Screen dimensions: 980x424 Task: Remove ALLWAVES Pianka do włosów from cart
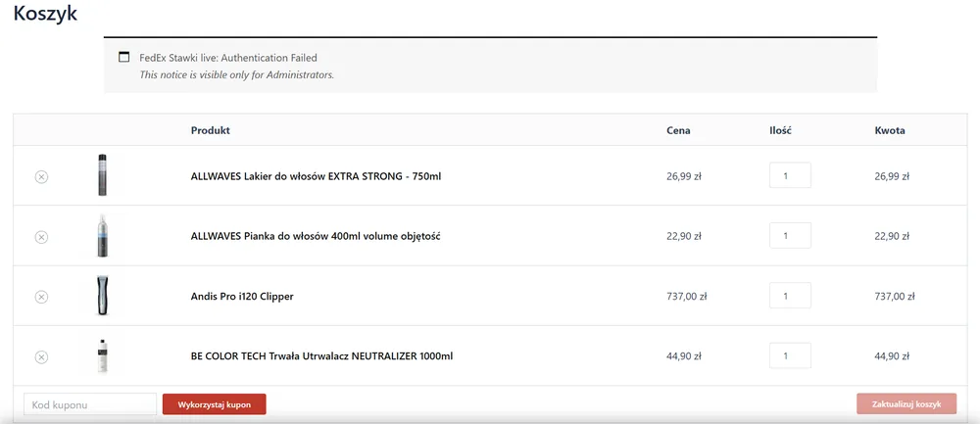(x=41, y=237)
